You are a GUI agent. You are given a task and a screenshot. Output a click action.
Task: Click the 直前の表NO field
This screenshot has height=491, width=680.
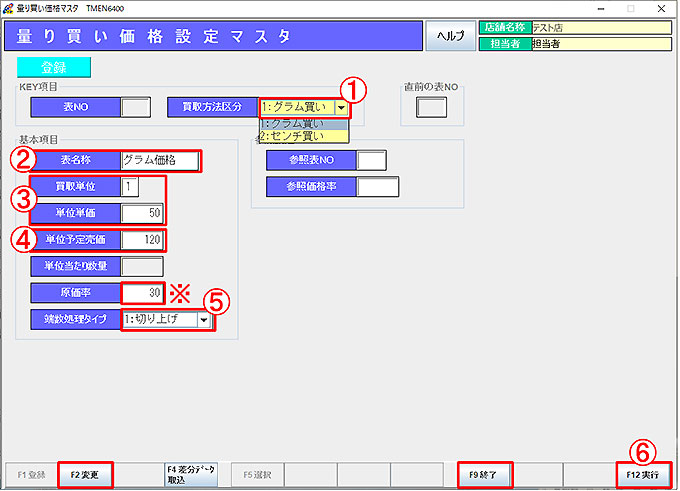point(432,107)
